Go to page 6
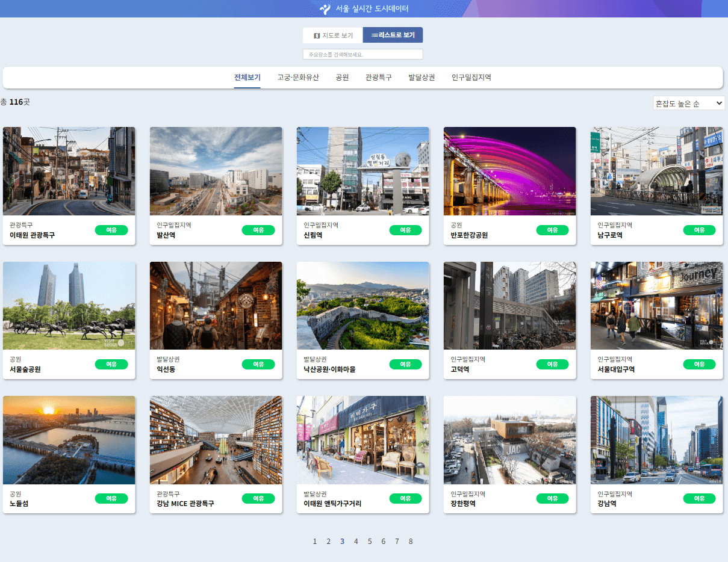Viewport: 728px width, 562px height. [383, 542]
